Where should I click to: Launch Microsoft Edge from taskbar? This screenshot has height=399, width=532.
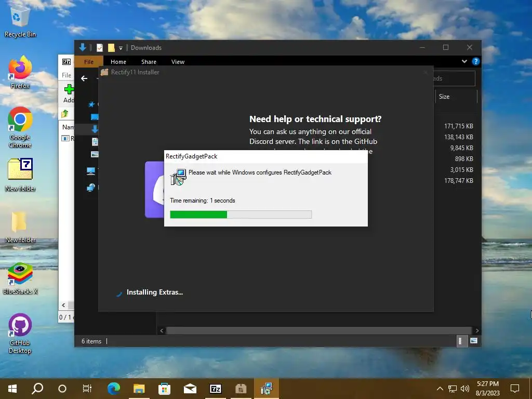114,389
